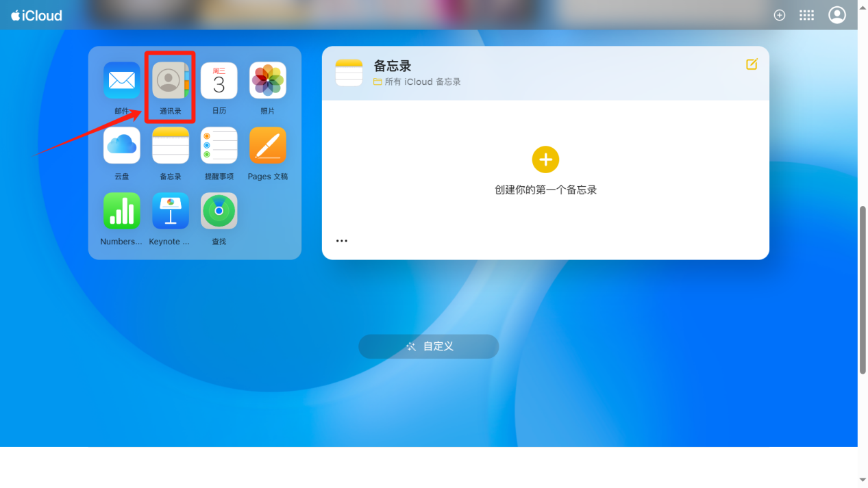Viewport: 868px width, 488px height.
Task: Open the Numbers app
Action: pyautogui.click(x=122, y=211)
